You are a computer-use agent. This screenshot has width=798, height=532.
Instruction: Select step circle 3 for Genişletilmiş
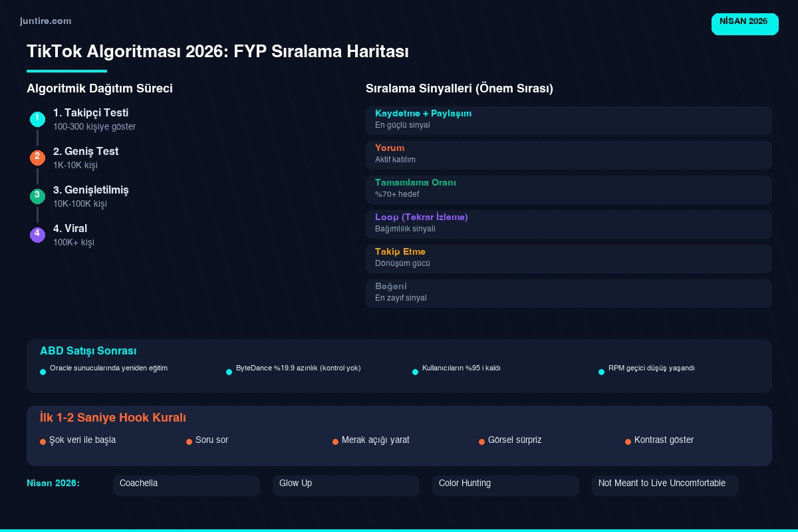(x=37, y=196)
